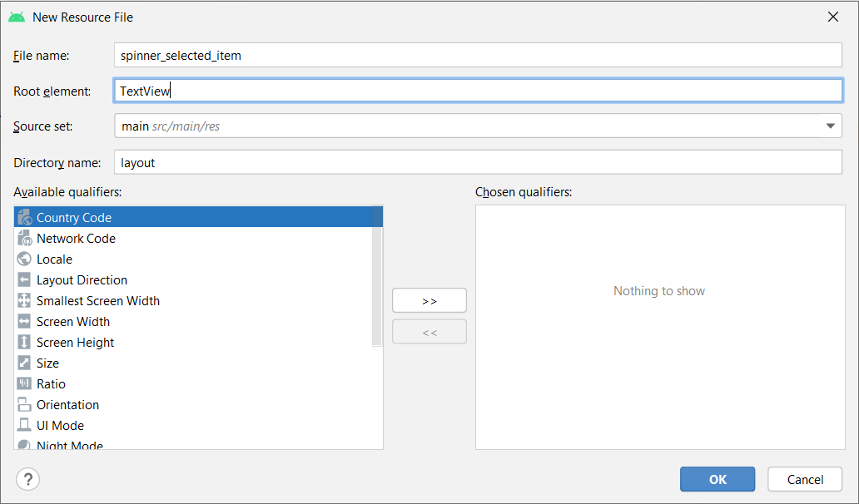859x504 pixels.
Task: Select Network Code qualifier row
Action: pyautogui.click(x=193, y=238)
